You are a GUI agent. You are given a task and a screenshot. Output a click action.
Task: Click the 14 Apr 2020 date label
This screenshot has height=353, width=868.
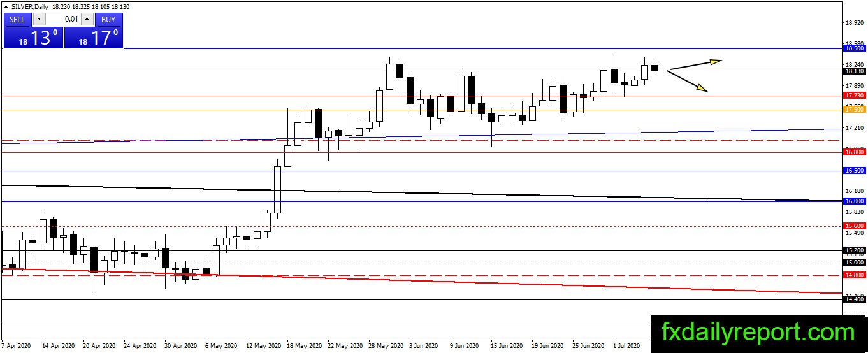[x=59, y=346]
